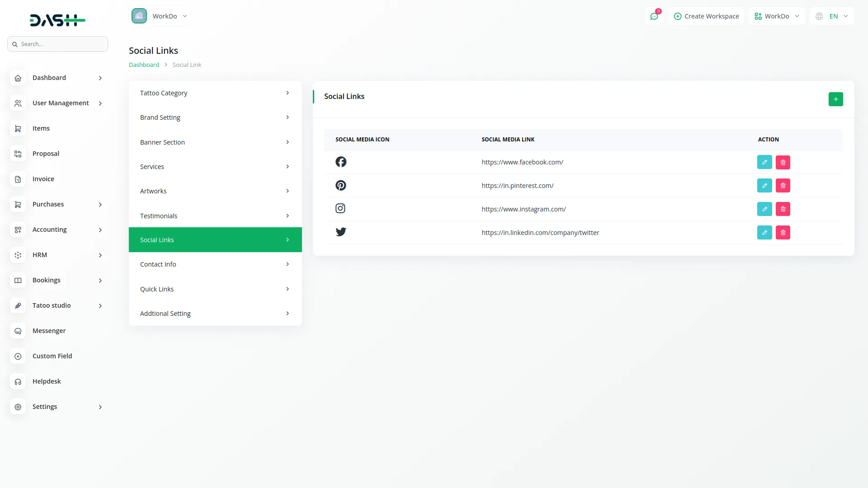Click the Instagram icon in the table

point(340,208)
